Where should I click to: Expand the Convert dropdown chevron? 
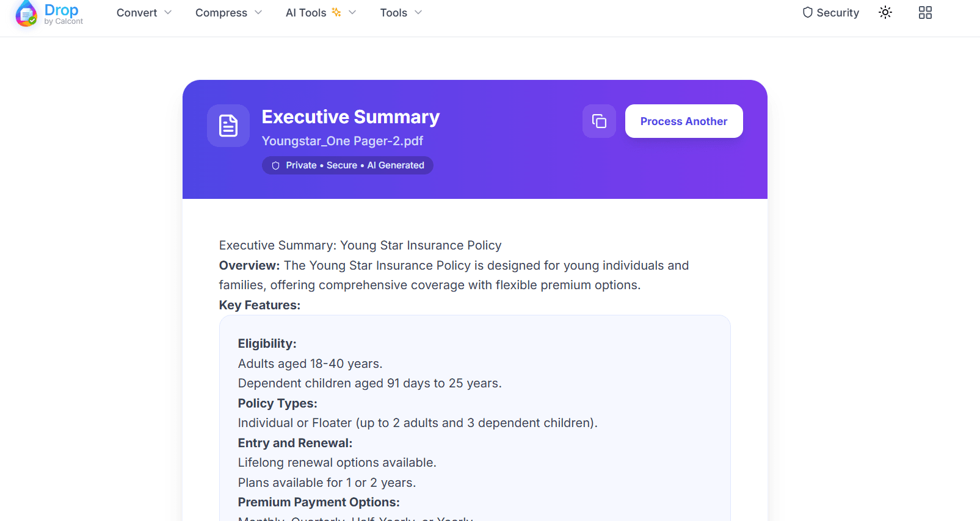pos(169,12)
